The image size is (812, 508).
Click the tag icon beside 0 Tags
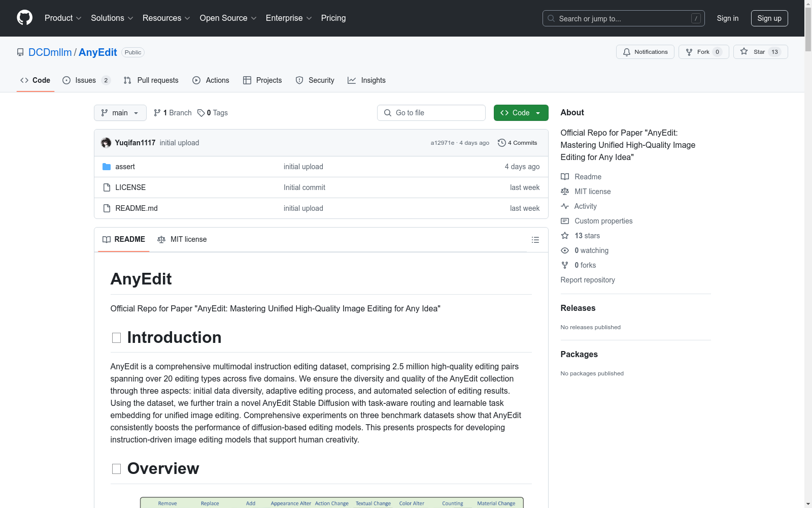point(201,113)
